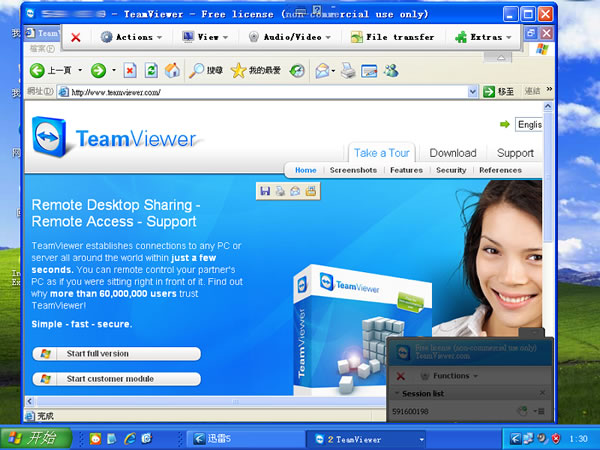Click the Xunlei bird icon in system tray
This screenshot has width=600, height=450.
516,439
